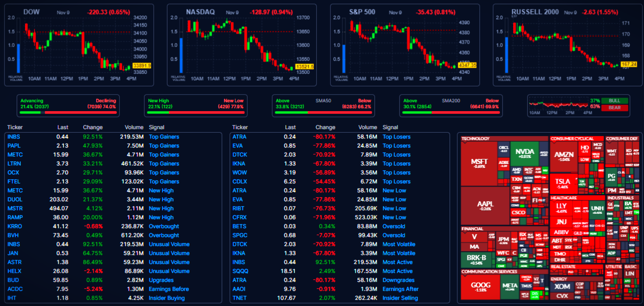Click the TSLA tile in heatmap
The height and width of the screenshot is (306, 644).
pos(563,184)
